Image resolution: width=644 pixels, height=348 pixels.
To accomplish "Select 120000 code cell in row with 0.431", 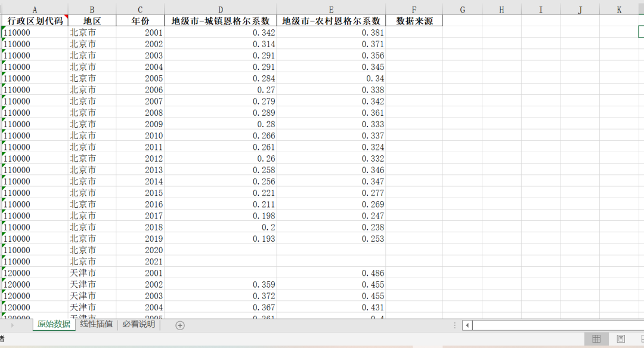I will point(35,307).
